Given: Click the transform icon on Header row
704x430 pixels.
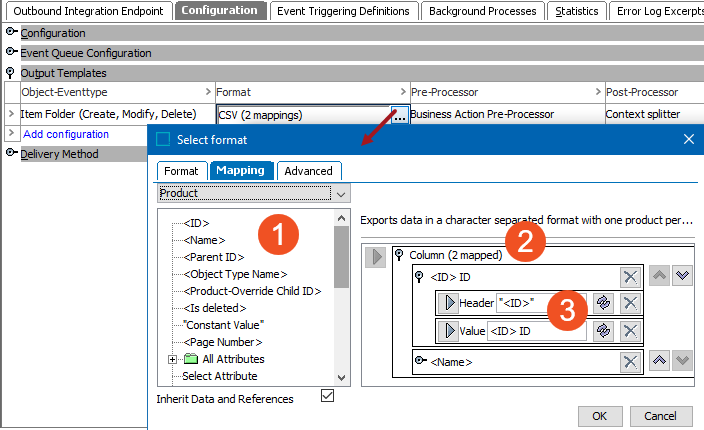Looking at the screenshot, I should (602, 303).
